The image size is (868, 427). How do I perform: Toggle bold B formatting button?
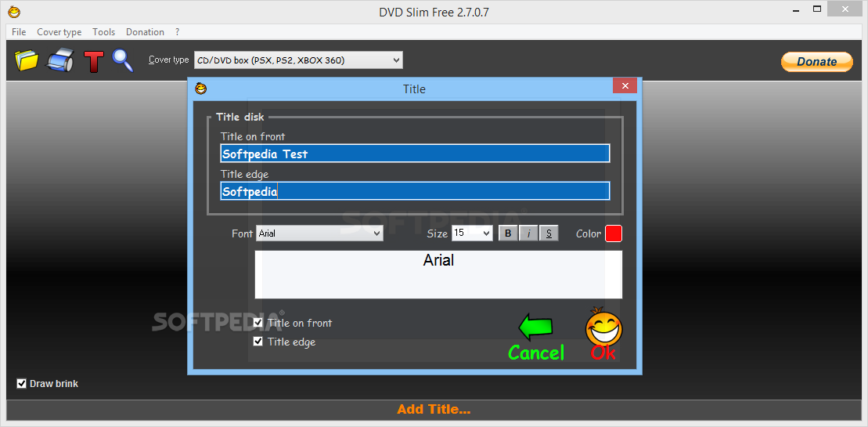(x=508, y=233)
